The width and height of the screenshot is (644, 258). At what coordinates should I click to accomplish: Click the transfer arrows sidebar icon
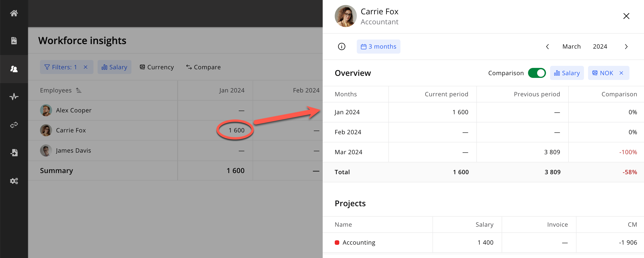point(14,125)
